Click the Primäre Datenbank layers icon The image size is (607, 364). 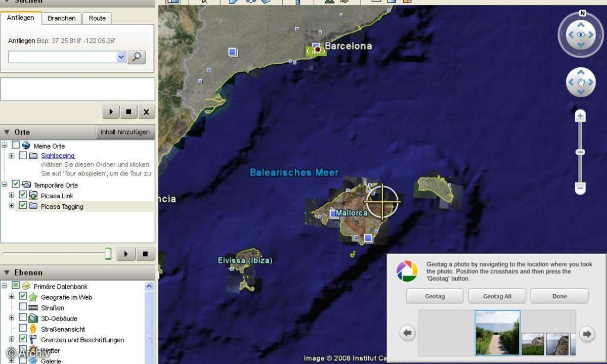[x=26, y=286]
